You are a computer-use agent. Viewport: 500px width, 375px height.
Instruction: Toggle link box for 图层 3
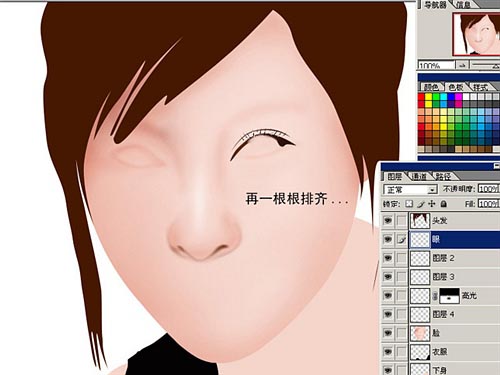click(x=402, y=277)
